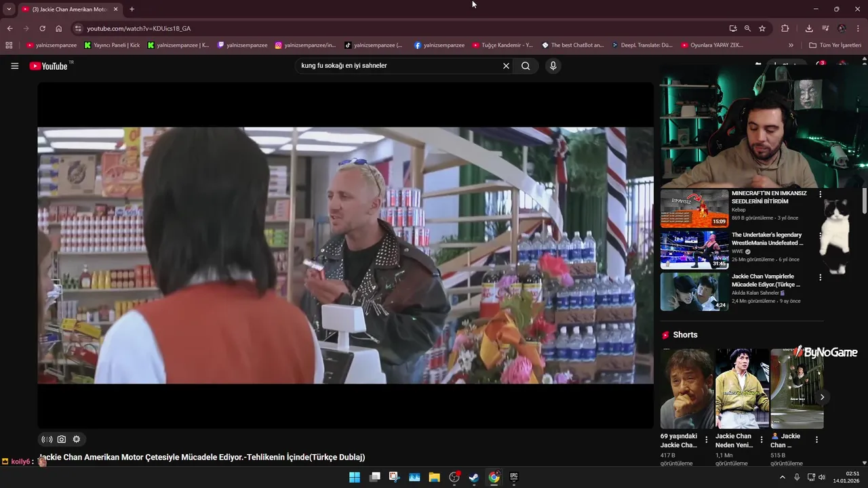Open Oyunlara YAPAY ZEK bookmark
Screen dimensions: 868x488
pyautogui.click(x=712, y=45)
